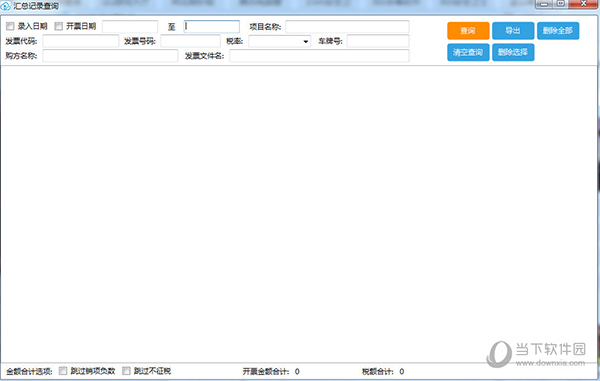Click the app icon in title bar
The height and width of the screenshot is (381, 600).
[5, 6]
